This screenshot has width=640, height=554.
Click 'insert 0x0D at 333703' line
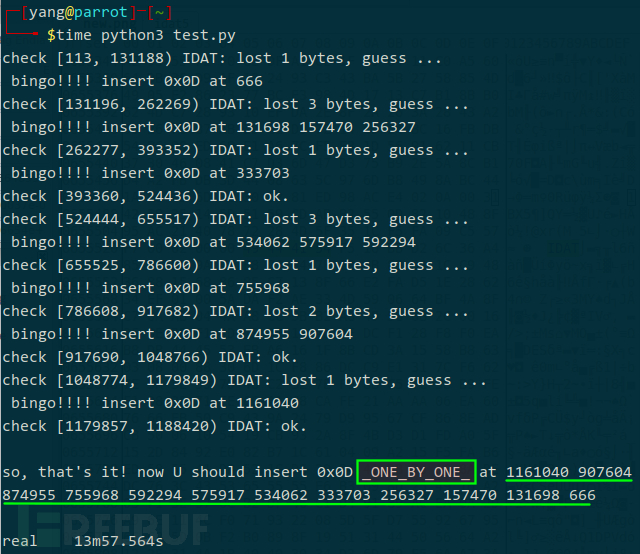(x=150, y=173)
